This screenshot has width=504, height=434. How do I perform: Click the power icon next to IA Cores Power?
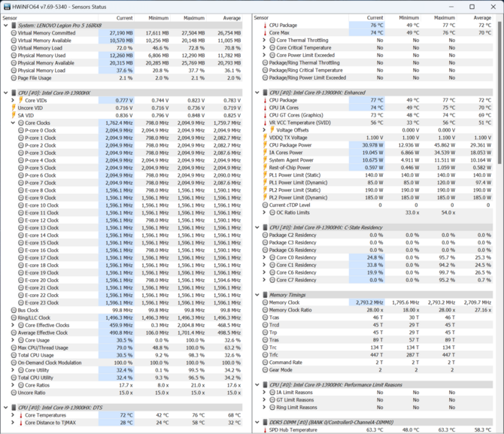click(263, 152)
